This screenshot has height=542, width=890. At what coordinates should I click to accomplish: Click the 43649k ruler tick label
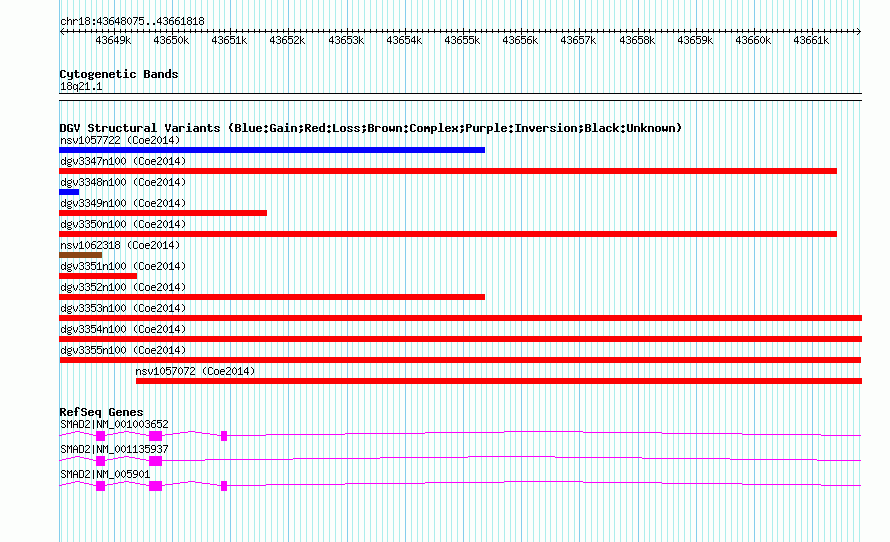click(113, 40)
